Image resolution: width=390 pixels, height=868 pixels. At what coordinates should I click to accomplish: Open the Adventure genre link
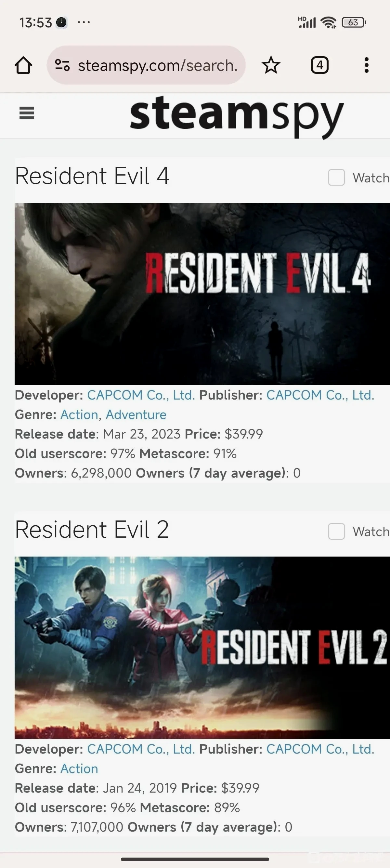(136, 414)
